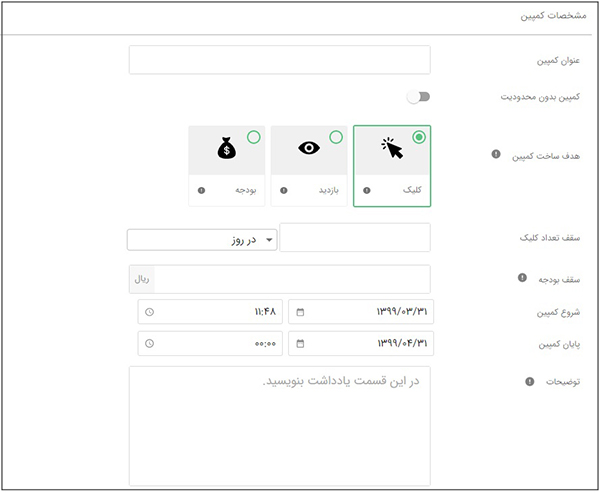Viewport: 600px width, 493px height.
Task: Click the عنوان کمپین title input field
Action: click(280, 60)
